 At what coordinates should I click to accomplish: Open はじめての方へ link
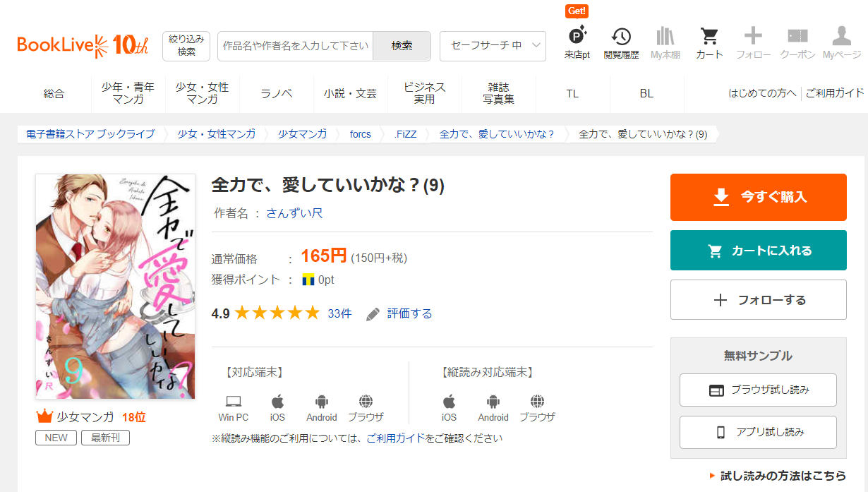pyautogui.click(x=762, y=93)
